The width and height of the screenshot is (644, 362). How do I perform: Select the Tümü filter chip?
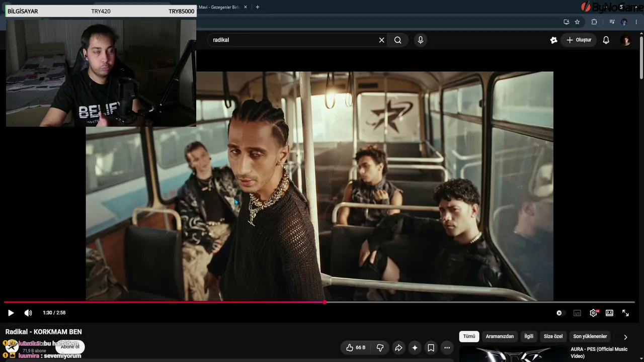[469, 336]
